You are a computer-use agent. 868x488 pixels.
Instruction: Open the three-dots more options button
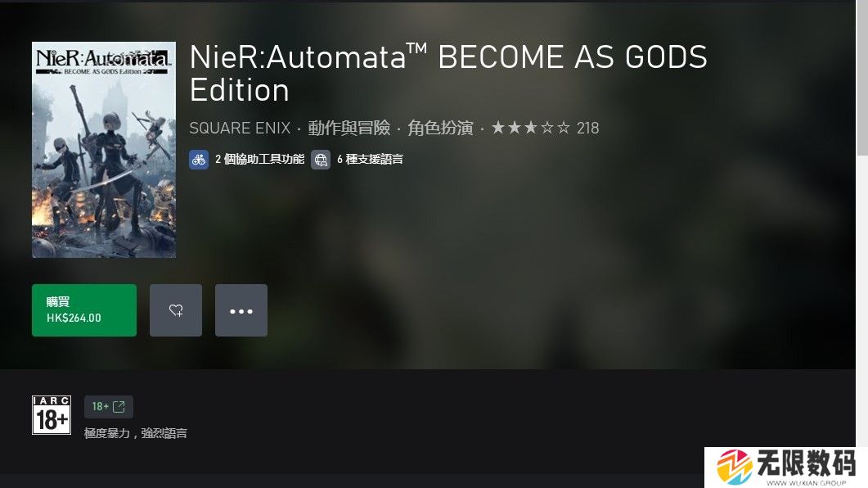241,310
